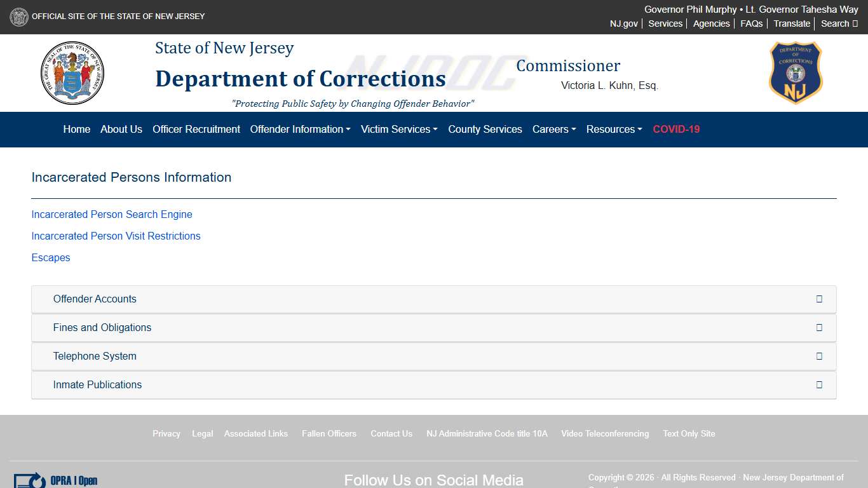Expand the Resources dropdown

point(614,130)
